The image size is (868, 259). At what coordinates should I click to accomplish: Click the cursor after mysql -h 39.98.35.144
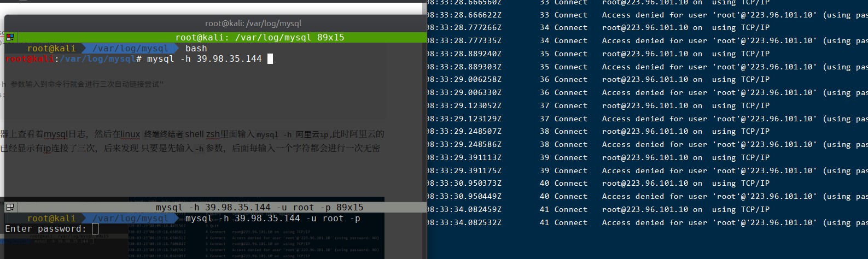(x=270, y=59)
